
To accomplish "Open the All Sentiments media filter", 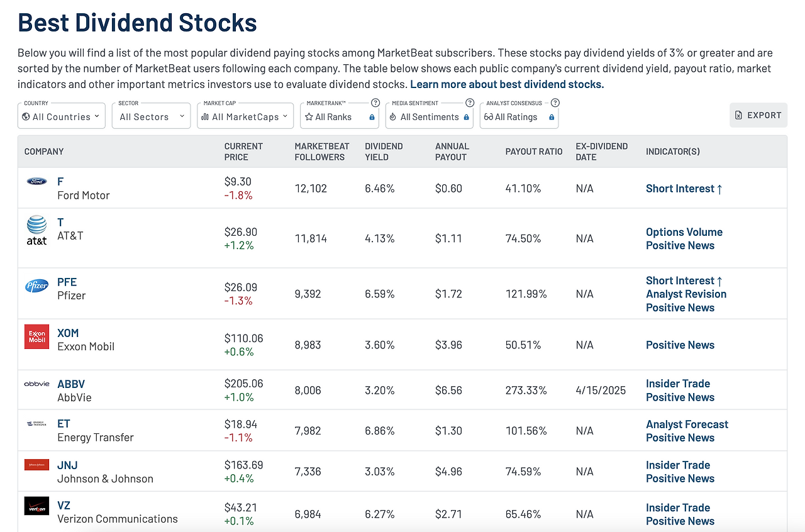I will 430,116.
